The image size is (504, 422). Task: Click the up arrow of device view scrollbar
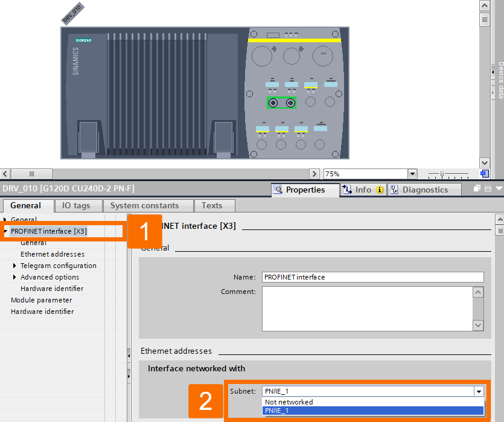click(x=485, y=5)
